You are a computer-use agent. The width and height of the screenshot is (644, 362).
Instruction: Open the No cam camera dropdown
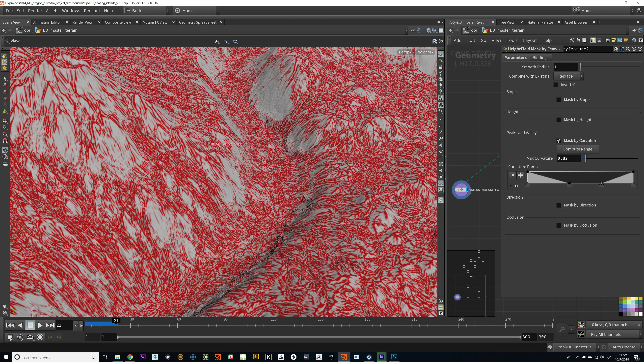[425, 52]
